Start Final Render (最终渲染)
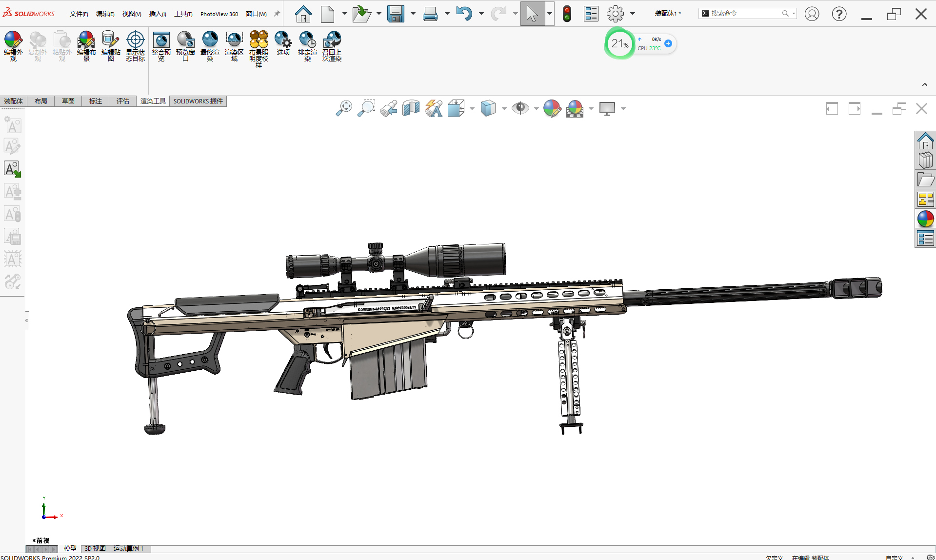 (210, 46)
